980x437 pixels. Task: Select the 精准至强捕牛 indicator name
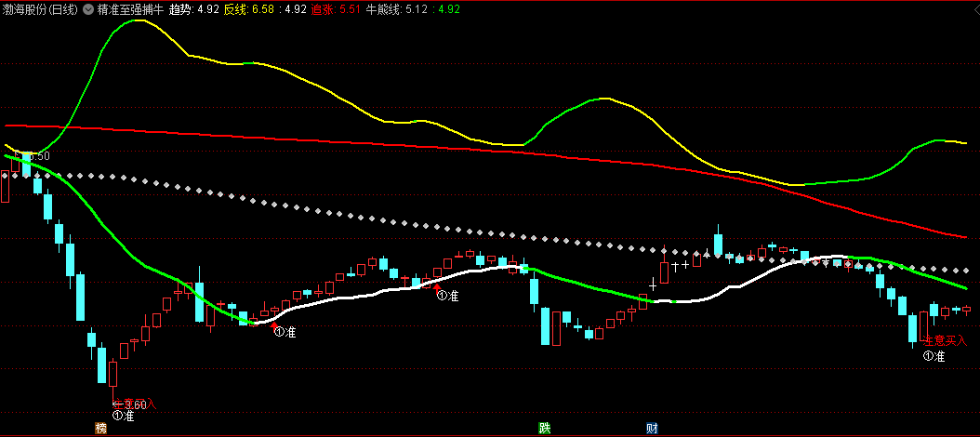coord(130,9)
